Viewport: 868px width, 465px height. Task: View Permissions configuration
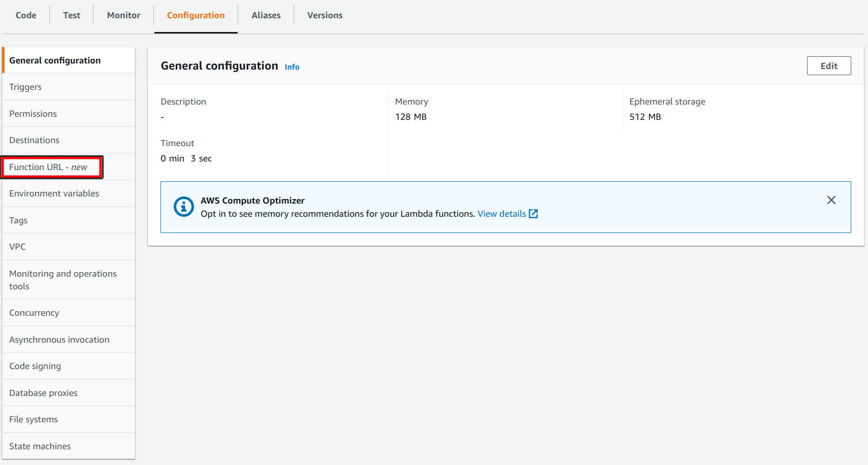(33, 114)
